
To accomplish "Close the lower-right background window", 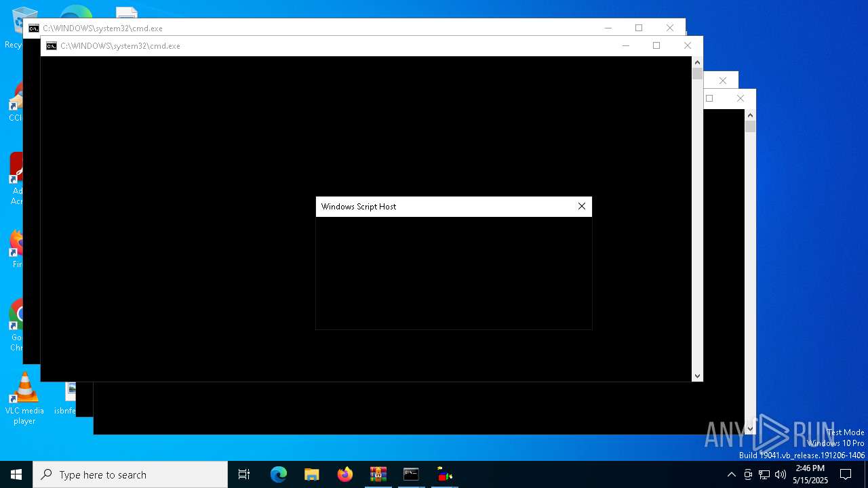I will pos(741,98).
